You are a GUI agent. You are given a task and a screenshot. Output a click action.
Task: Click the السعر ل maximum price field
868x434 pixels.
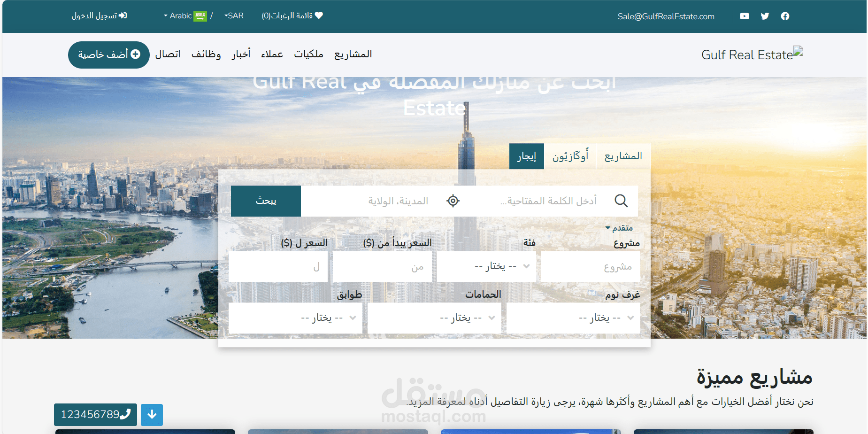tap(278, 266)
